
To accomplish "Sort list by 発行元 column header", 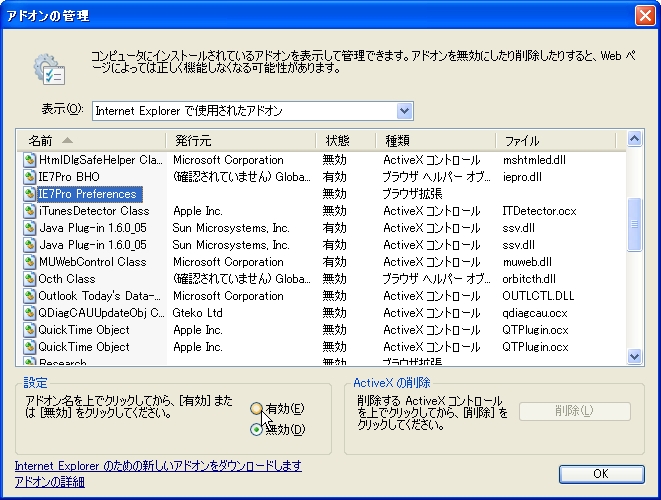I will 241,140.
